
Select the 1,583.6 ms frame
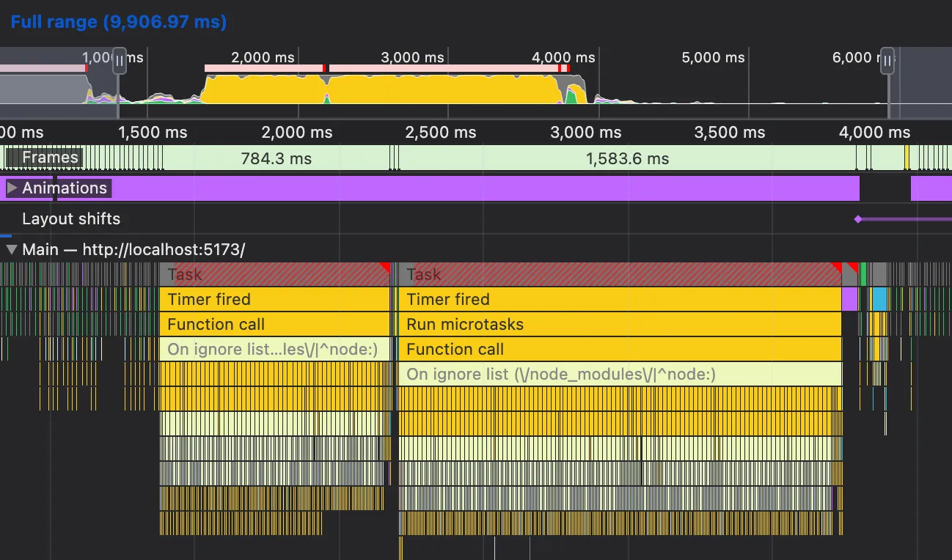(x=627, y=158)
